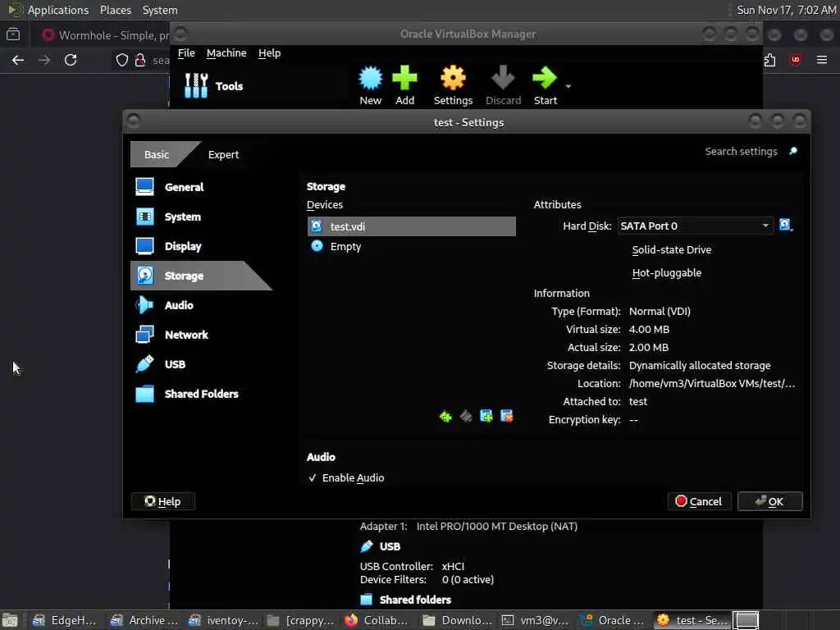Click the search settings magnifier icon
This screenshot has width=840, height=630.
click(793, 151)
